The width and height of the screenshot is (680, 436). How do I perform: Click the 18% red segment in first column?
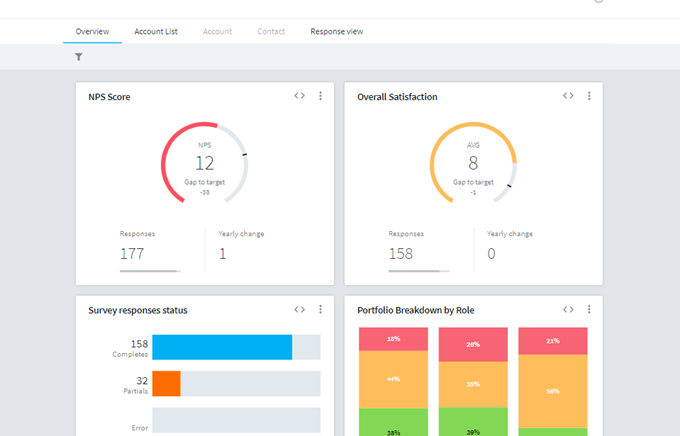coord(393,339)
